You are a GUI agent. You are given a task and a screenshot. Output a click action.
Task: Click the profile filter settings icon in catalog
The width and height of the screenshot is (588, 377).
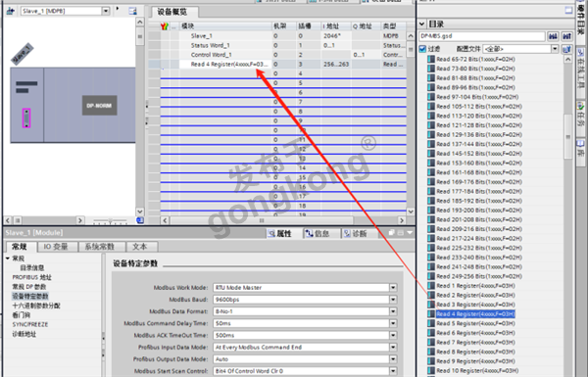click(567, 49)
